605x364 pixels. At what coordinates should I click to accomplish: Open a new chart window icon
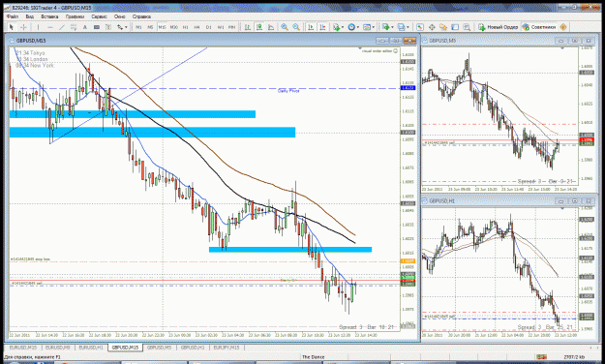(x=385, y=27)
